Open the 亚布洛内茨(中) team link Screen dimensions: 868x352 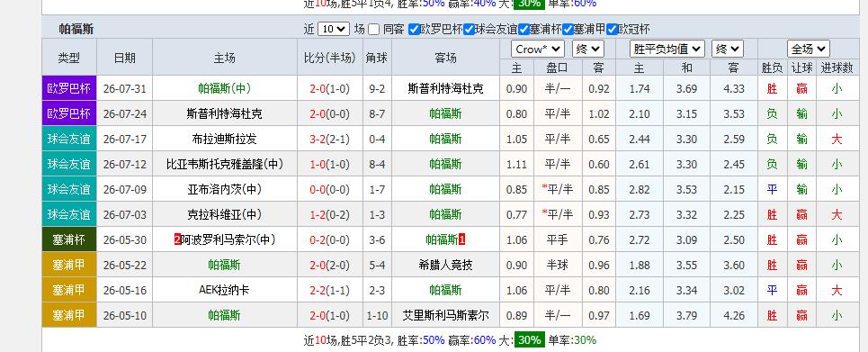click(x=224, y=190)
